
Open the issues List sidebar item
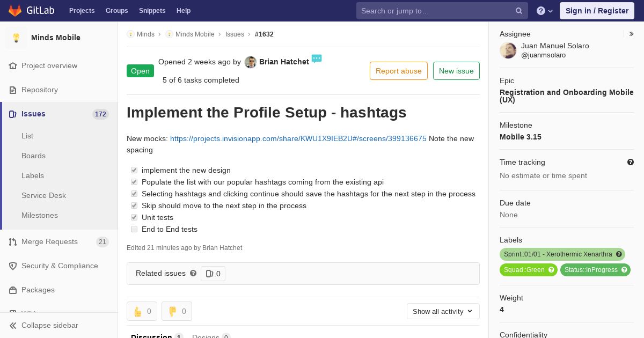27,136
